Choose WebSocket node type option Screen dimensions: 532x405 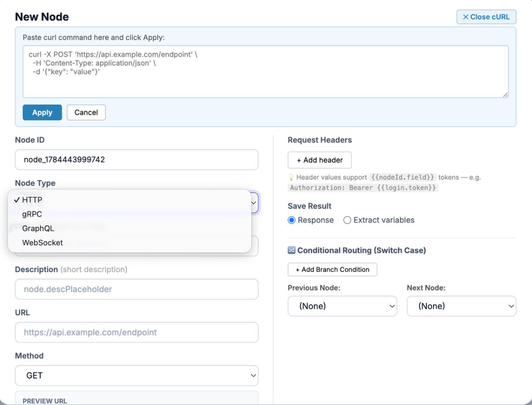[x=129, y=242]
